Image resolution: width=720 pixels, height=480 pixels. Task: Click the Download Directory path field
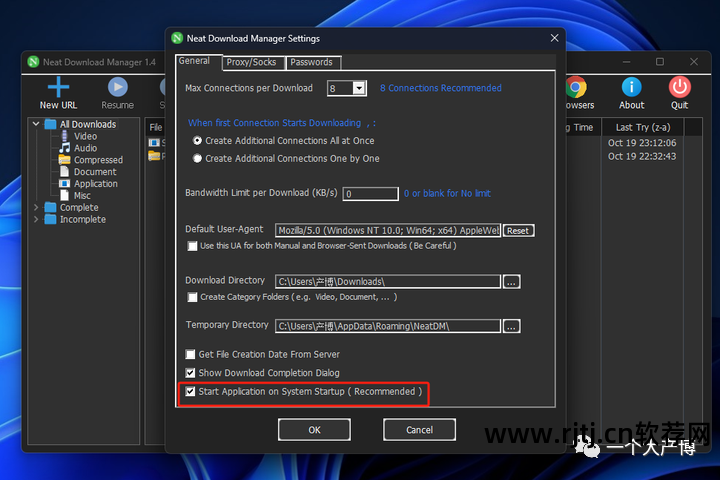click(x=388, y=282)
